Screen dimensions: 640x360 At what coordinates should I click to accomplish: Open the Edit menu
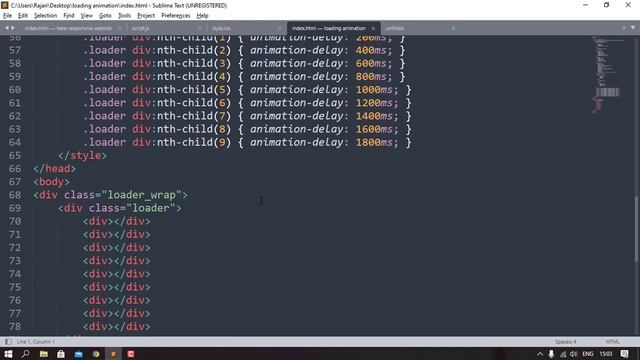(23, 16)
